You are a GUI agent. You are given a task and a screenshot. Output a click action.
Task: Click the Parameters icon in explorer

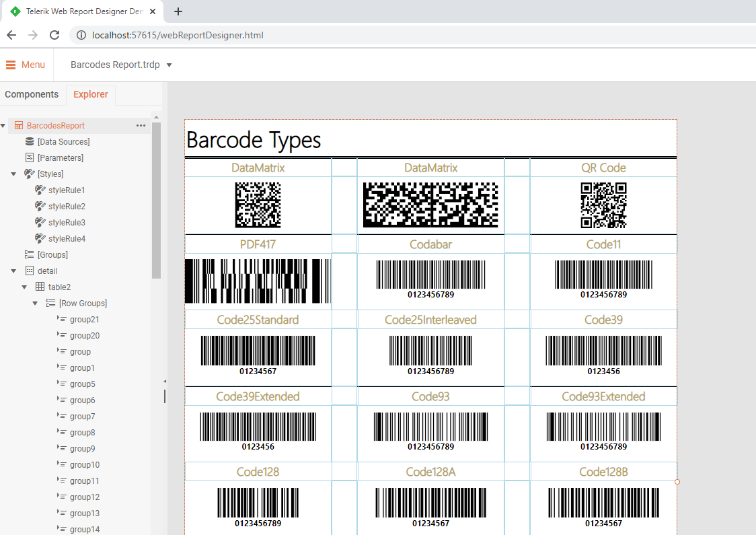[x=29, y=158]
